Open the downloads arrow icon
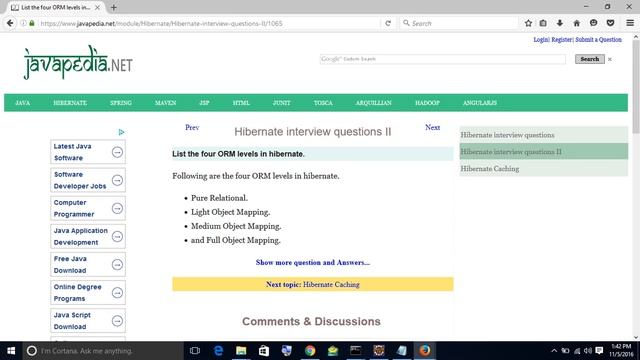 click(x=560, y=23)
